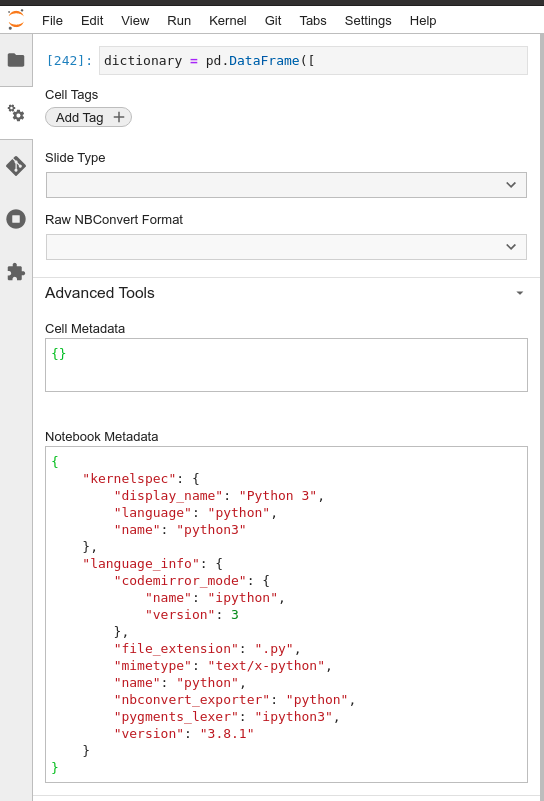Open the Git sidebar panel icon

pyautogui.click(x=16, y=166)
